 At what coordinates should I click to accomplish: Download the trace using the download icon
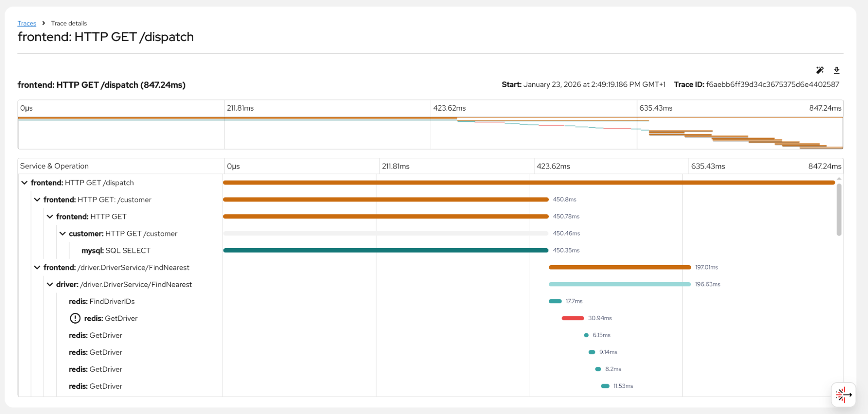click(836, 70)
